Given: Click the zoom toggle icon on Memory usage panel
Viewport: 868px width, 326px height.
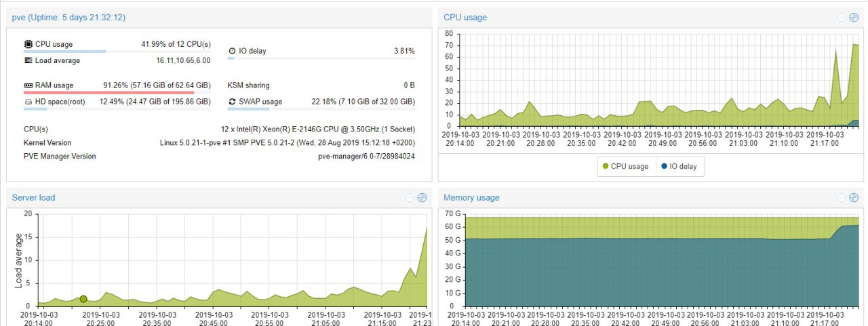Looking at the screenshot, I should 854,198.
